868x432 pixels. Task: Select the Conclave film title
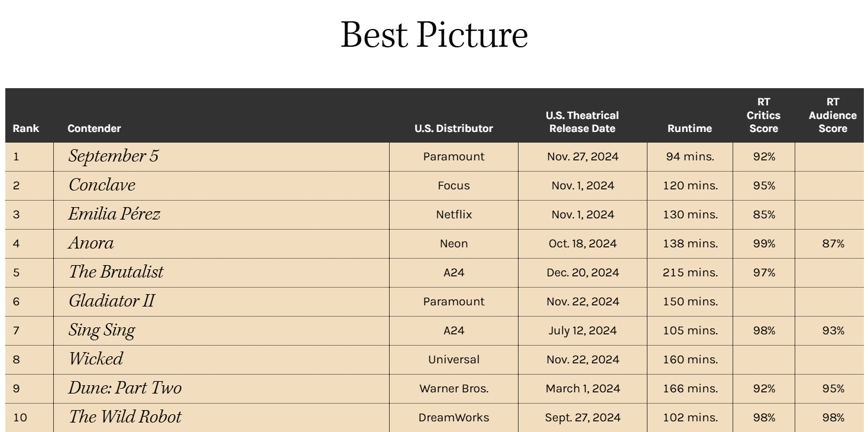tap(102, 185)
